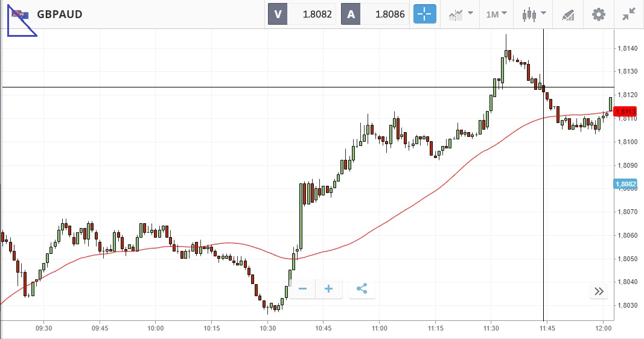Click the GBPAUD symbol name
The width and height of the screenshot is (644, 339).
tap(59, 14)
